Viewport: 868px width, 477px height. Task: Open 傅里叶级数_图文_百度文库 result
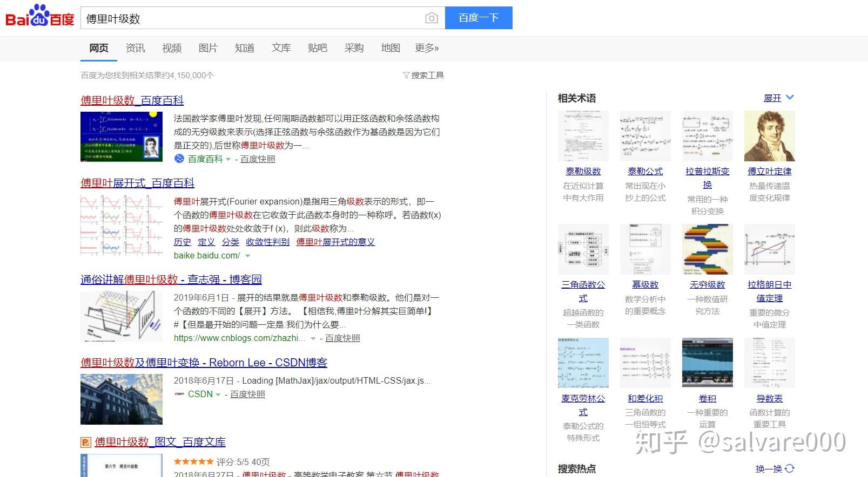(160, 442)
